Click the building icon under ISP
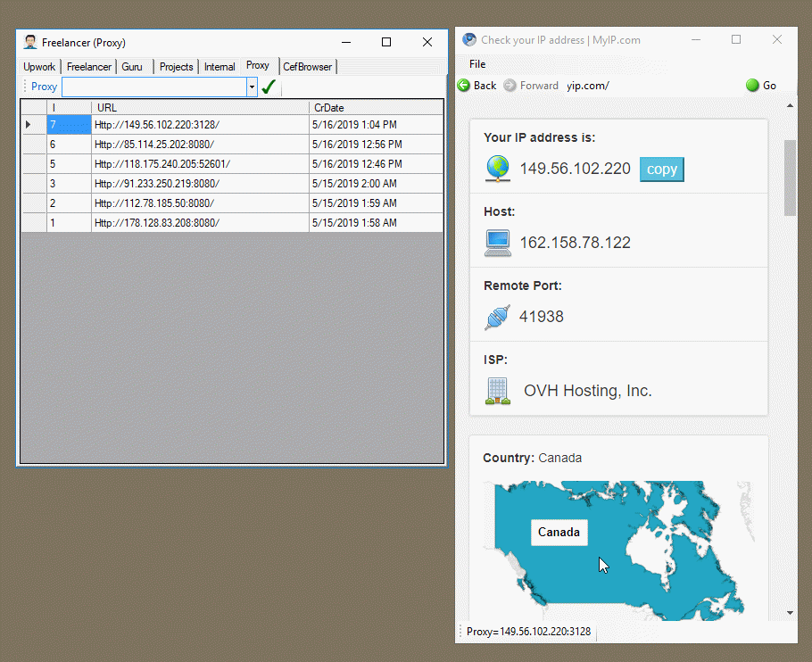The width and height of the screenshot is (812, 662). pos(498,391)
